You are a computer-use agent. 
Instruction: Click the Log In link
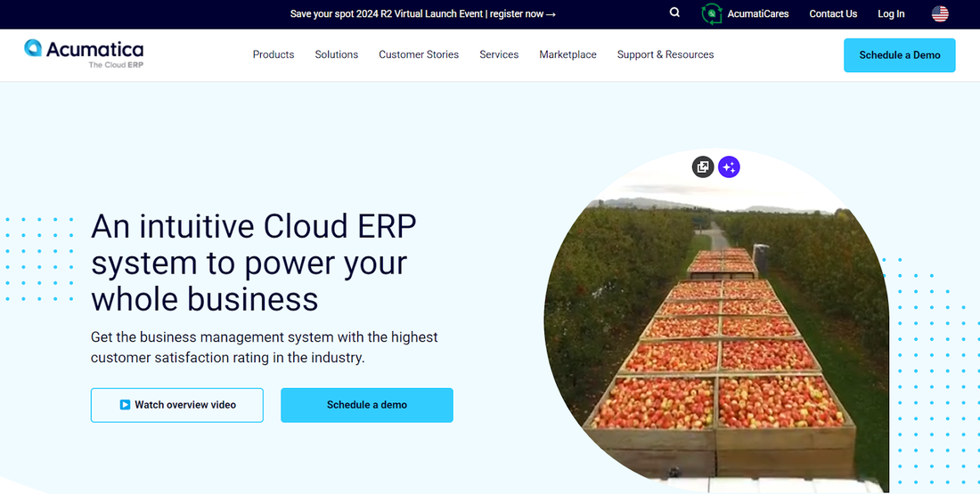click(x=891, y=13)
